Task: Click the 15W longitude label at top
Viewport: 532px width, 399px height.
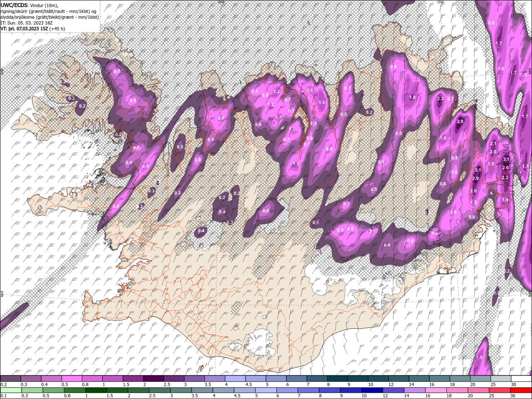Action: coord(441,2)
